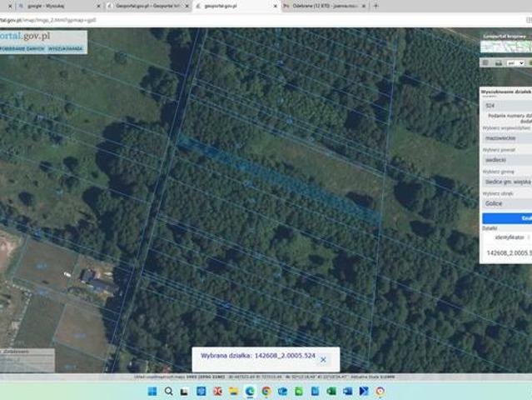
Task: Open the gmina dropdown showing Siedlce gm. wiejska
Action: tap(507, 182)
